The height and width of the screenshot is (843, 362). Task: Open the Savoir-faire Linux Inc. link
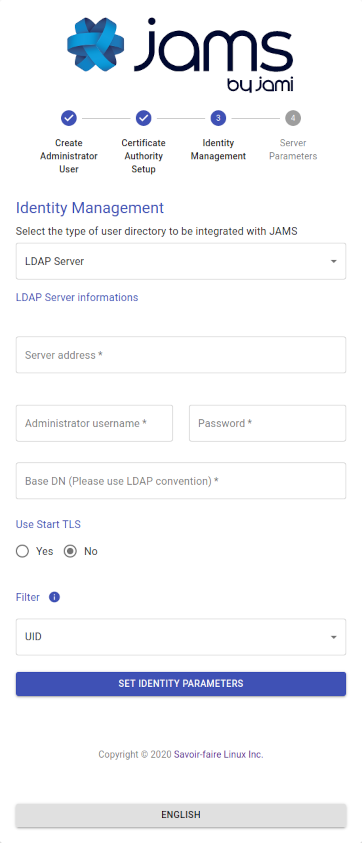[218, 754]
